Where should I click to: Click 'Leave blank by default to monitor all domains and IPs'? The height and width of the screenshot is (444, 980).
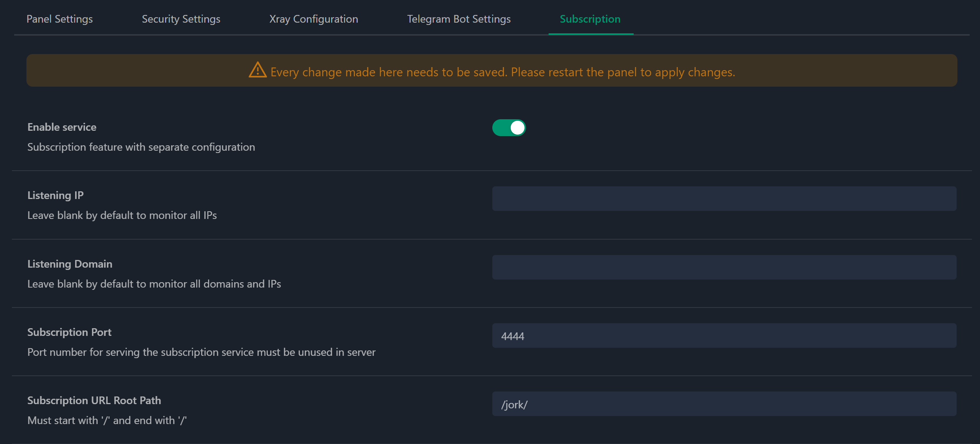[154, 284]
